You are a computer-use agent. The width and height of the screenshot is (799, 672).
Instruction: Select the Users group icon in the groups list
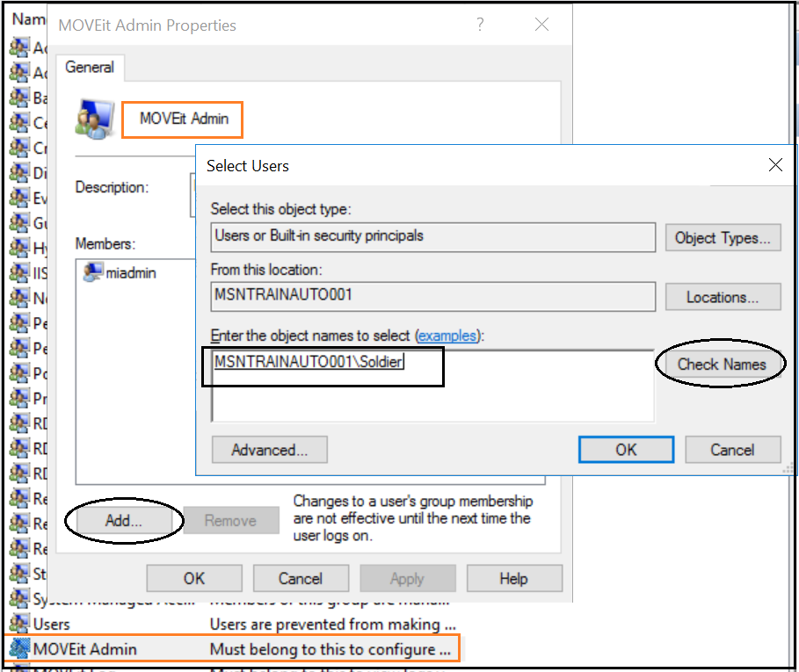coord(19,624)
